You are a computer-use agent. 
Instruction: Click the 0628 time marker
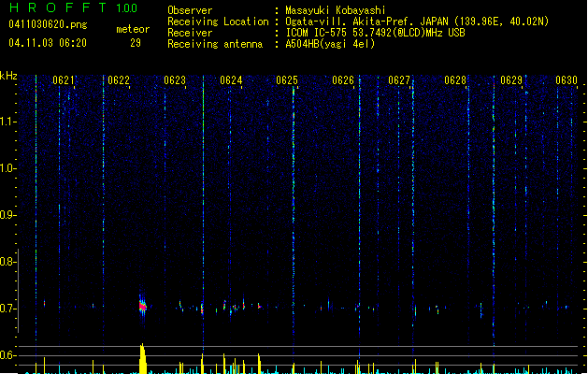pyautogui.click(x=455, y=80)
